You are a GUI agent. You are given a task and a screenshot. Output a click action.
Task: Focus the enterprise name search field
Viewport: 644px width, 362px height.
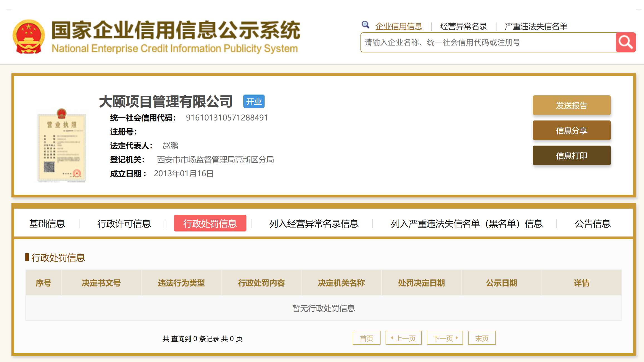pyautogui.click(x=488, y=42)
